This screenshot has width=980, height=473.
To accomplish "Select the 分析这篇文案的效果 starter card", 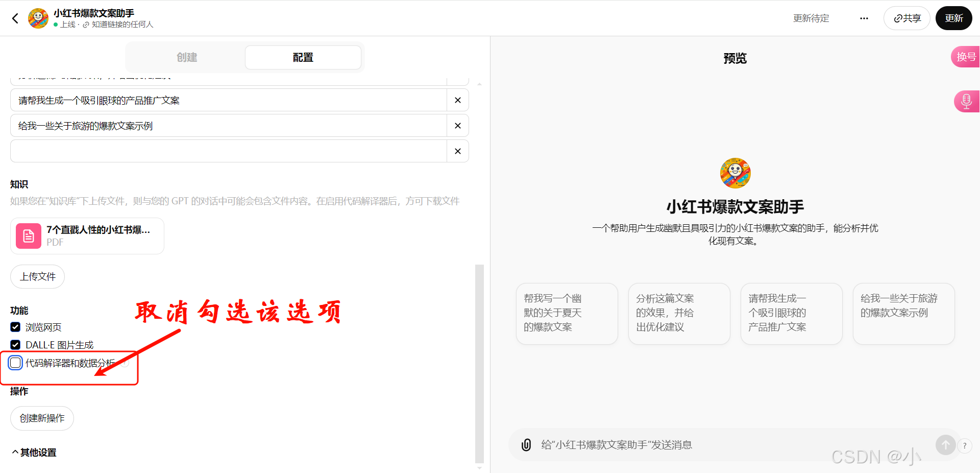I will [679, 314].
